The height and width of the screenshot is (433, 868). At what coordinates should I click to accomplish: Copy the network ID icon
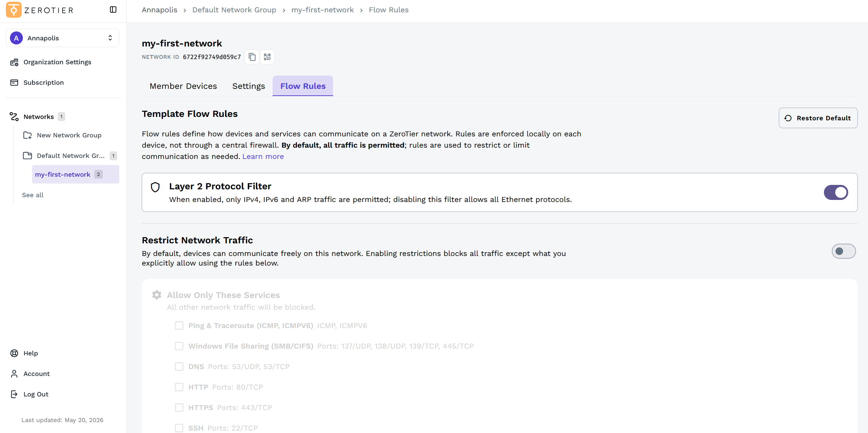click(x=252, y=57)
